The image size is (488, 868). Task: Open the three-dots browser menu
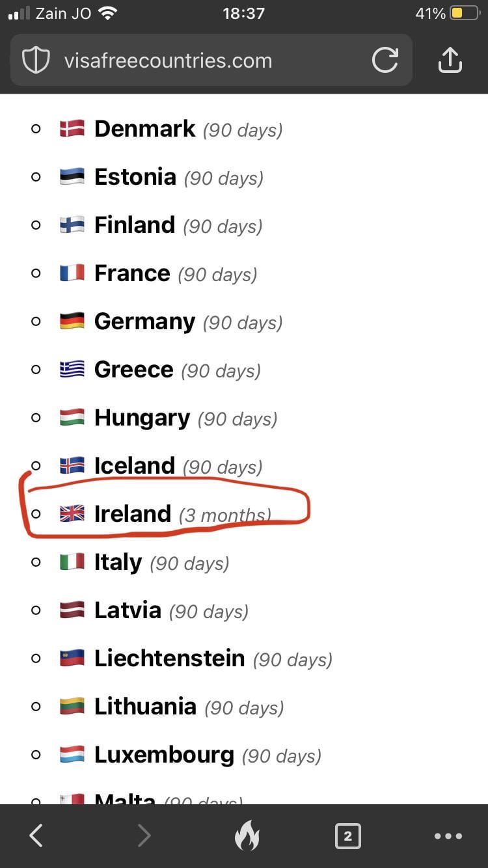(448, 835)
